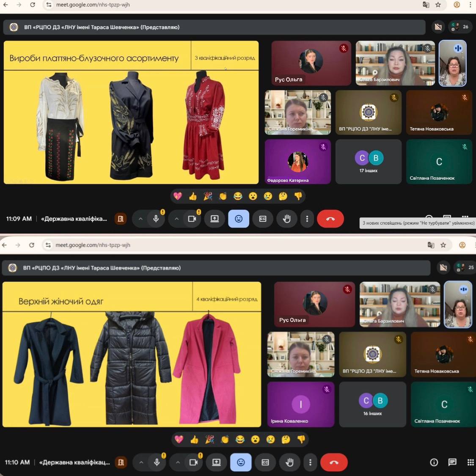Open the activities grid icon in lower meeting
The height and width of the screenshot is (476, 476).
(470, 462)
